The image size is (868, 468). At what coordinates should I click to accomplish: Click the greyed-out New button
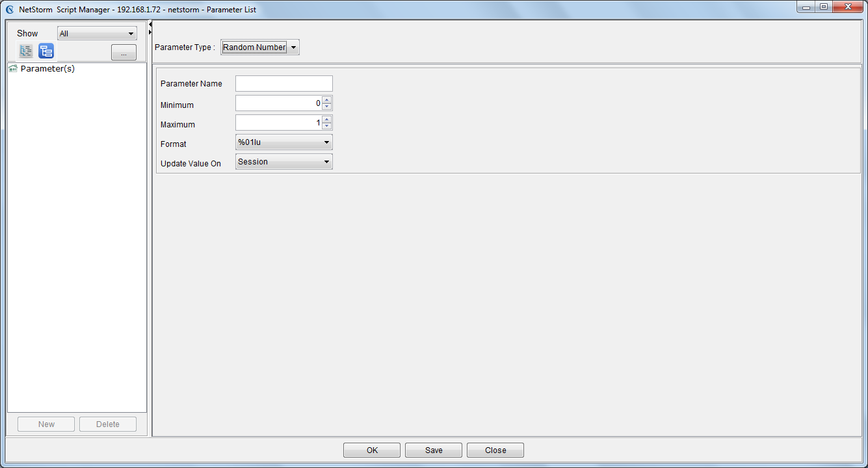click(x=46, y=424)
